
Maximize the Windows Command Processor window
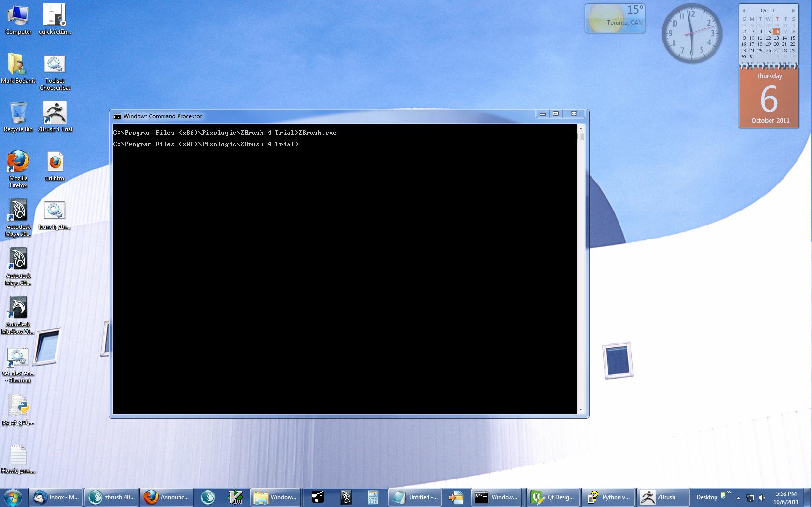pyautogui.click(x=556, y=114)
